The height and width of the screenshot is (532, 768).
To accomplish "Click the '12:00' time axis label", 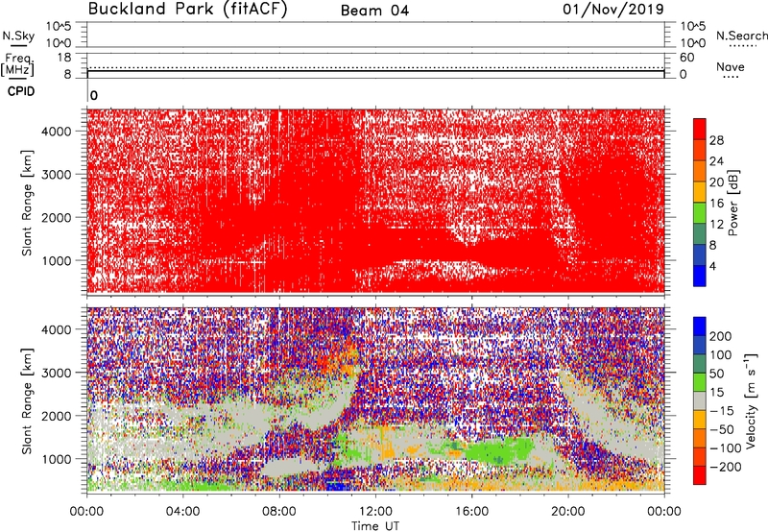I will point(375,512).
